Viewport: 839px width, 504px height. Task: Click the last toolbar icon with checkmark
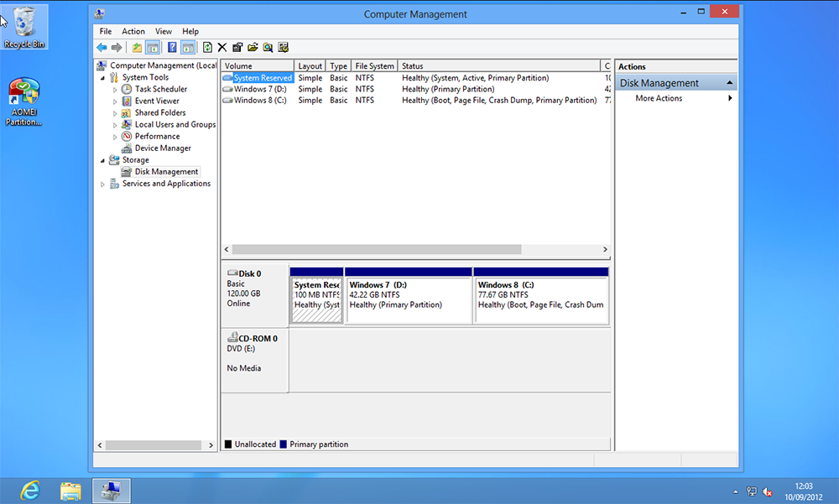[x=284, y=48]
